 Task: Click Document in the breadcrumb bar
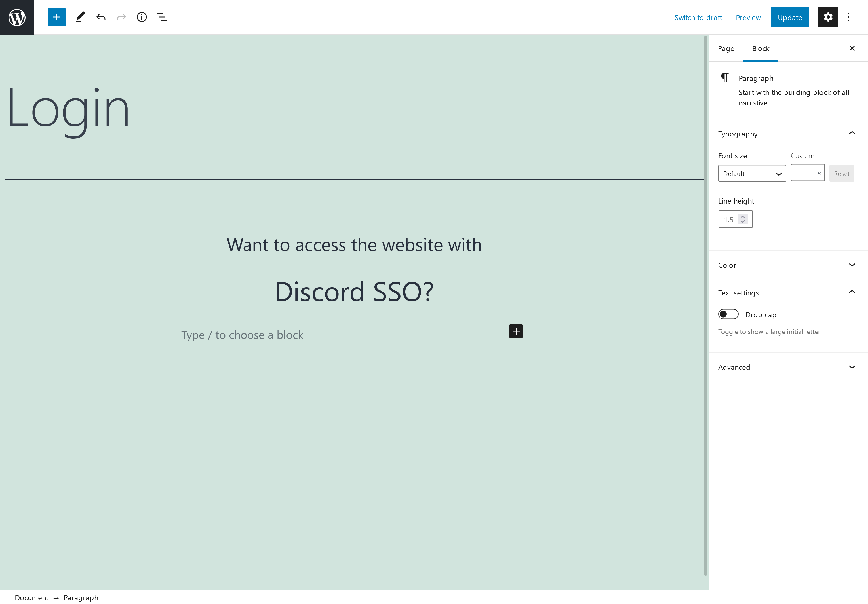[x=31, y=597]
